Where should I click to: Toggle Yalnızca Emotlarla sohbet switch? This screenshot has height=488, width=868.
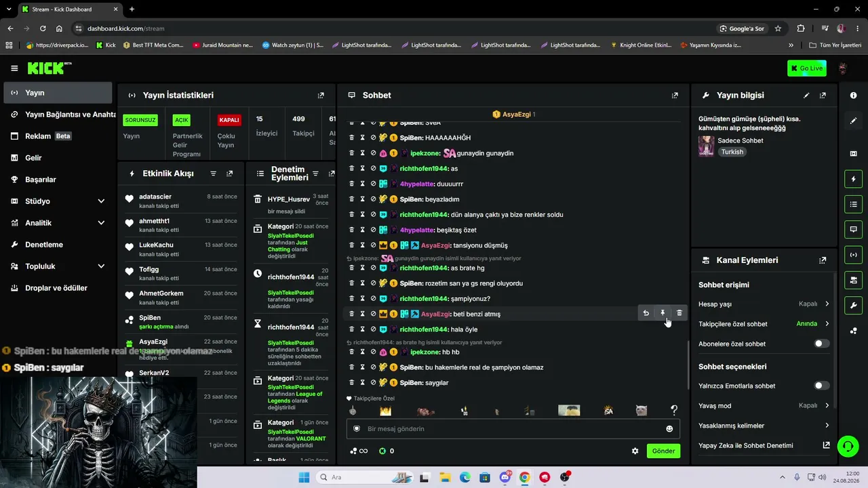point(821,386)
